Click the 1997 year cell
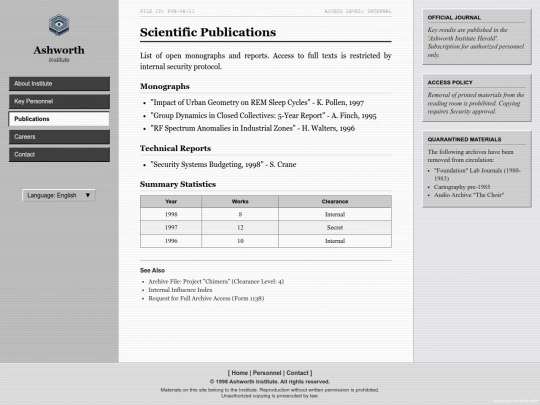Viewport: 540px width, 405px height. [171, 228]
